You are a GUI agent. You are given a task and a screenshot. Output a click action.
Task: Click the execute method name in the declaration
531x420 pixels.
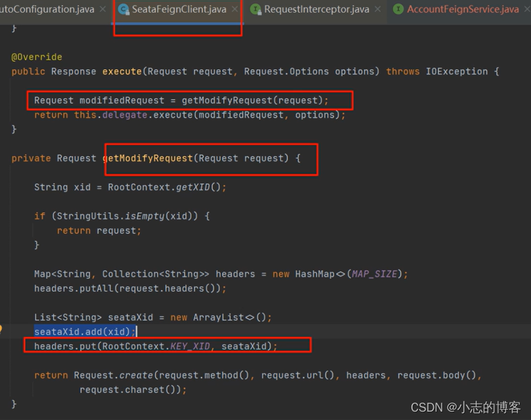(122, 71)
